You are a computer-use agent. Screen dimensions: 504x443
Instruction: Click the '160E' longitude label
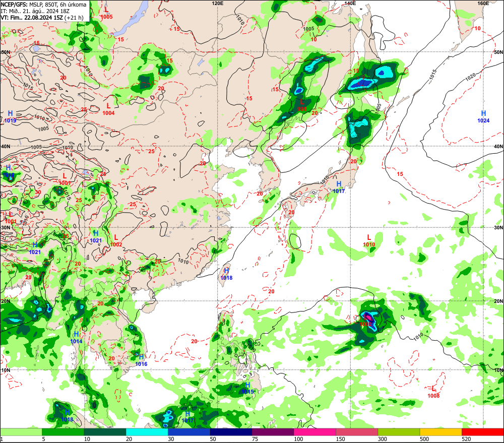(483, 3)
